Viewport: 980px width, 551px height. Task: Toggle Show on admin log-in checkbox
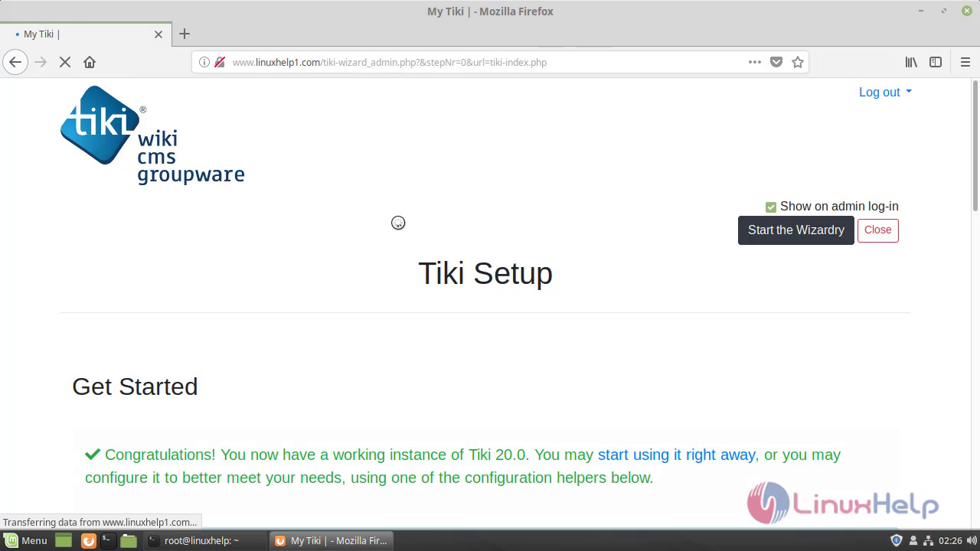pyautogui.click(x=771, y=207)
